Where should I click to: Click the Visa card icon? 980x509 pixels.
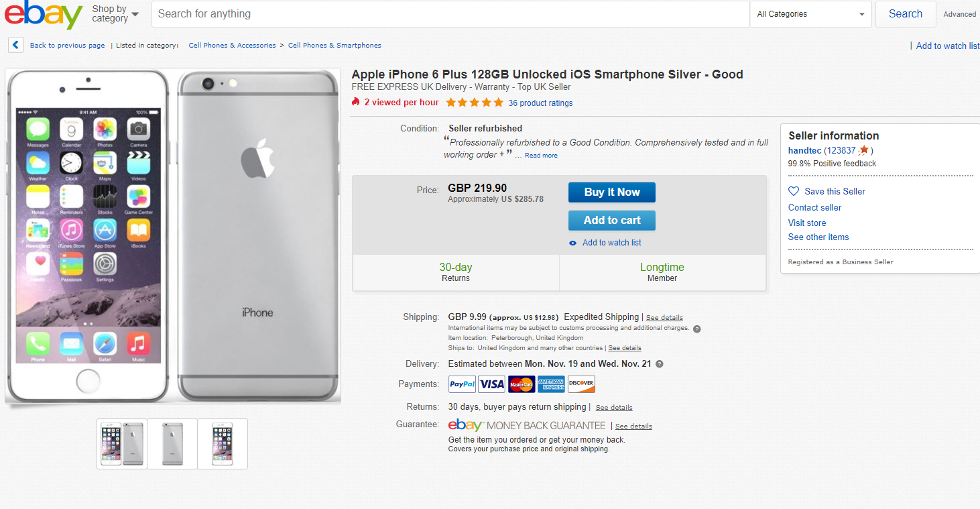[492, 384]
